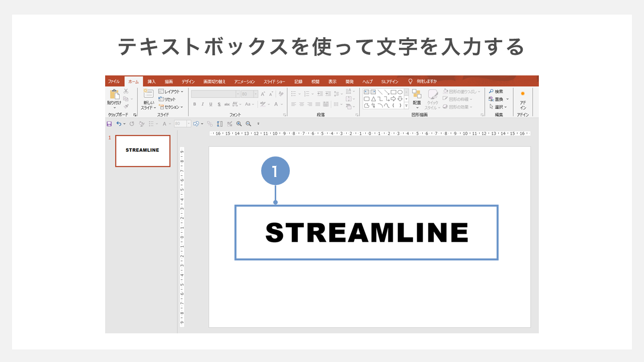The height and width of the screenshot is (362, 644).
Task: Click the New Slide (新しいスライド) icon
Action: click(x=147, y=94)
